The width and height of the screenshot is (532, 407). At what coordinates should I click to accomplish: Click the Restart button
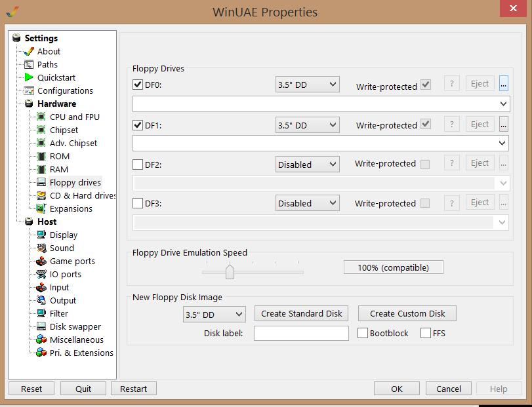pos(134,389)
